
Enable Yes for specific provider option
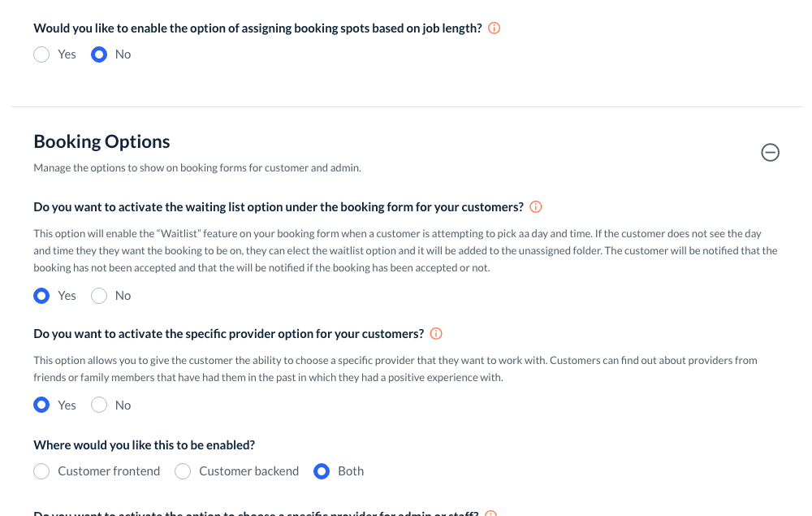point(41,405)
